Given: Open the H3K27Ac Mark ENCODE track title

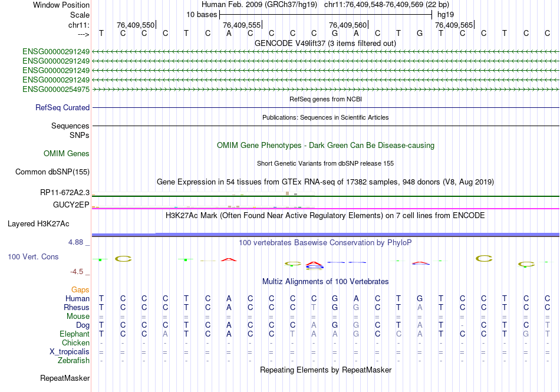Looking at the screenshot, I should tap(325, 216).
